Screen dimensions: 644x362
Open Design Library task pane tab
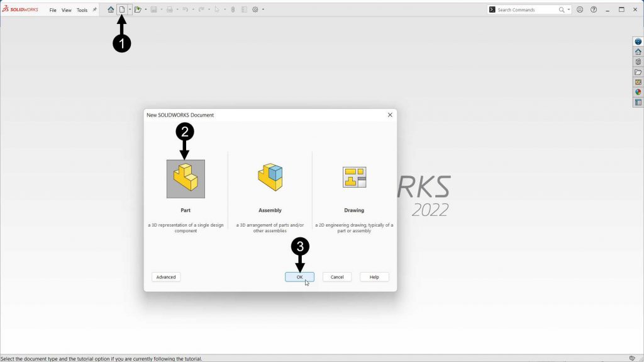638,62
